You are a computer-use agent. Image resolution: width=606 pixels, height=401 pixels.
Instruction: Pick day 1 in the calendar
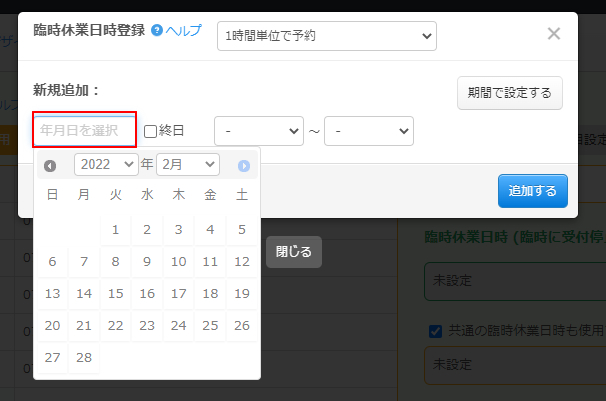point(115,229)
